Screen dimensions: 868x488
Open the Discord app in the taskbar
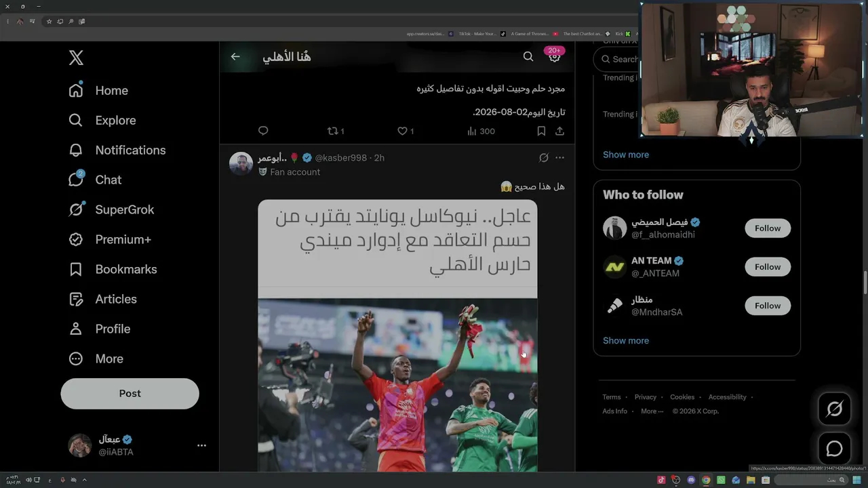coord(691,480)
